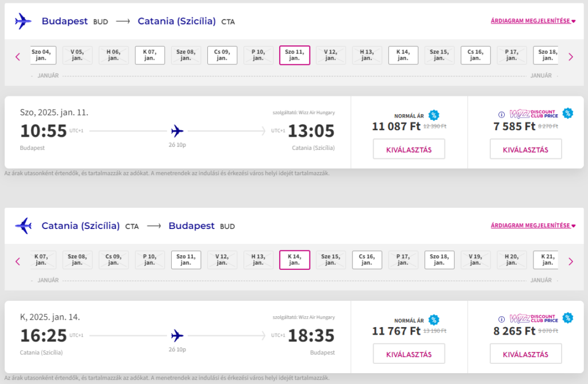588x384 pixels.
Task: Select the Szo 11, jan. return date
Action: tap(186, 260)
